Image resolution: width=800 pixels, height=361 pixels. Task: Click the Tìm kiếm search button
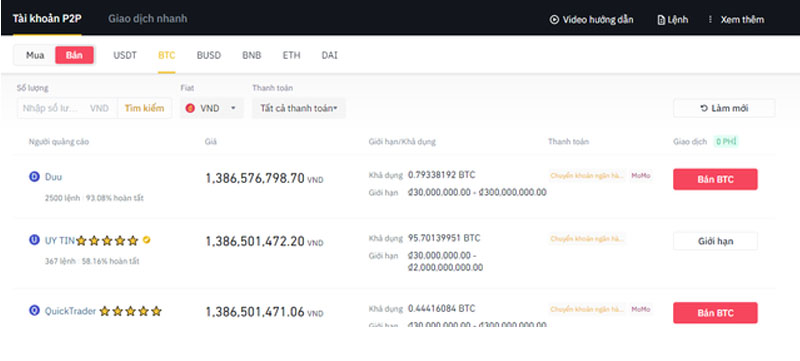click(144, 108)
